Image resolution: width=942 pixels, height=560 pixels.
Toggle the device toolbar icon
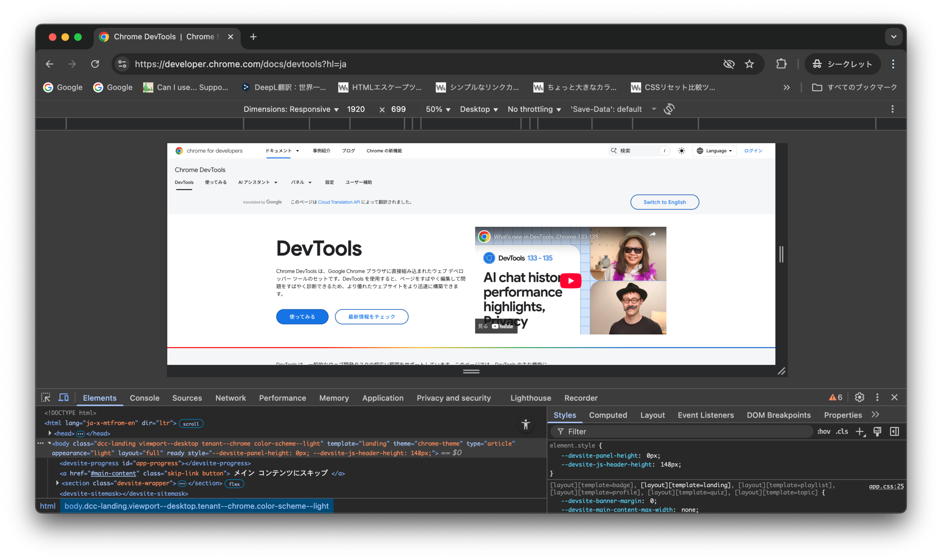pyautogui.click(x=63, y=397)
